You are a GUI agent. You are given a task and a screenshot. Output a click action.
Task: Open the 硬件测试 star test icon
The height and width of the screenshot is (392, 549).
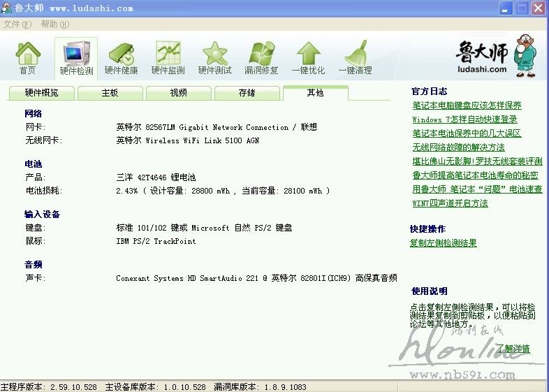[215, 58]
